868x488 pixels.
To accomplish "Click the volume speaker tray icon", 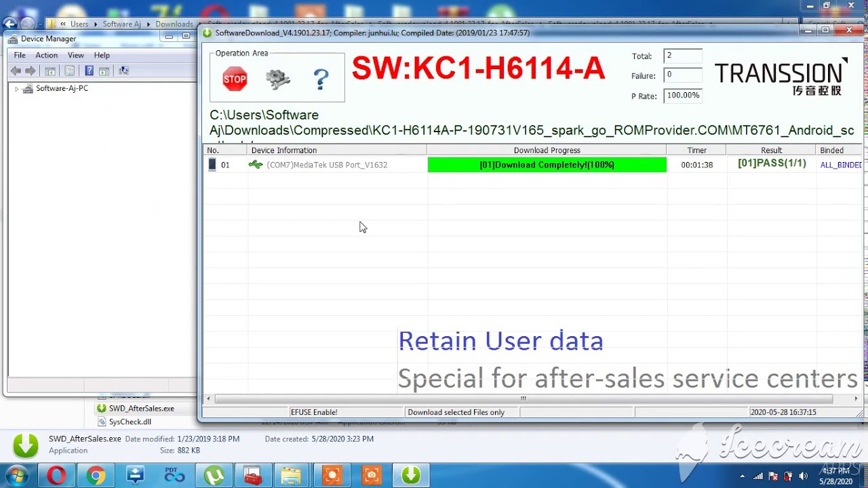I will pos(804,476).
